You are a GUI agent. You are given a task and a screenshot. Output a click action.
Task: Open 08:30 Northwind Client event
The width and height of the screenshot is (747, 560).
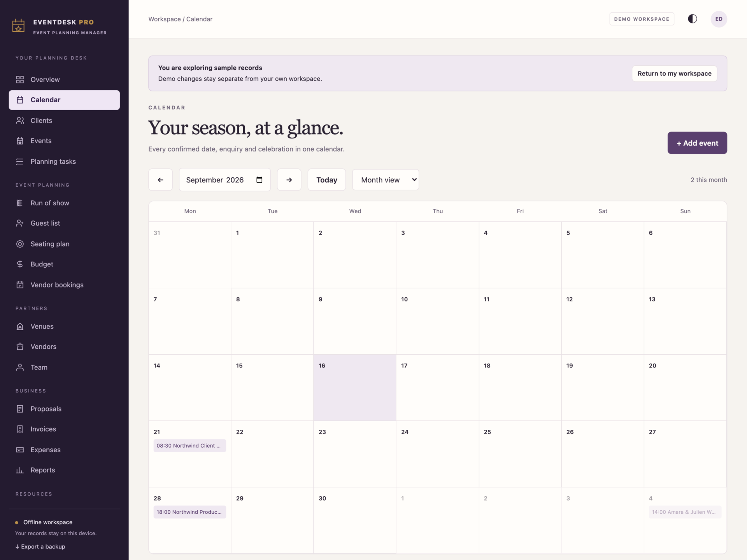(189, 446)
